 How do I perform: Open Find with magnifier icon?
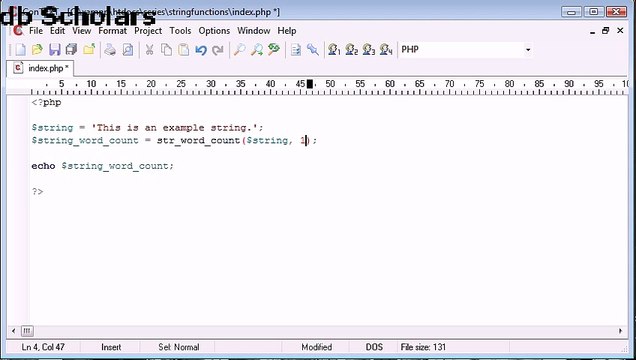239,50
